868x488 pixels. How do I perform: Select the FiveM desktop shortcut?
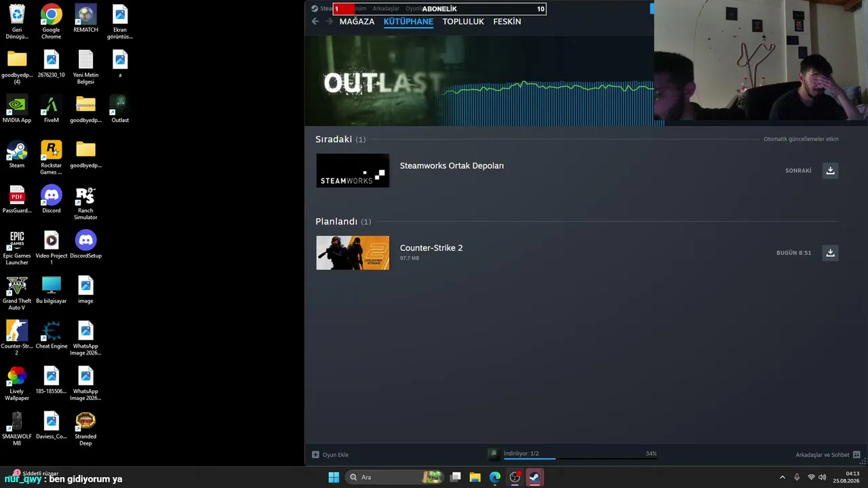click(51, 108)
